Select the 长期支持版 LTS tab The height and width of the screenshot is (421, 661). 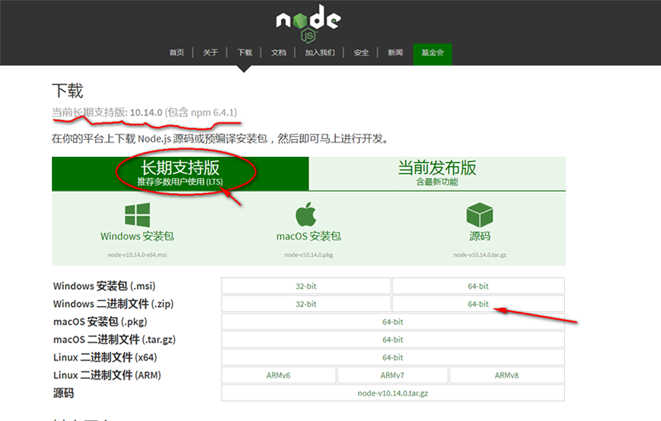[x=180, y=173]
